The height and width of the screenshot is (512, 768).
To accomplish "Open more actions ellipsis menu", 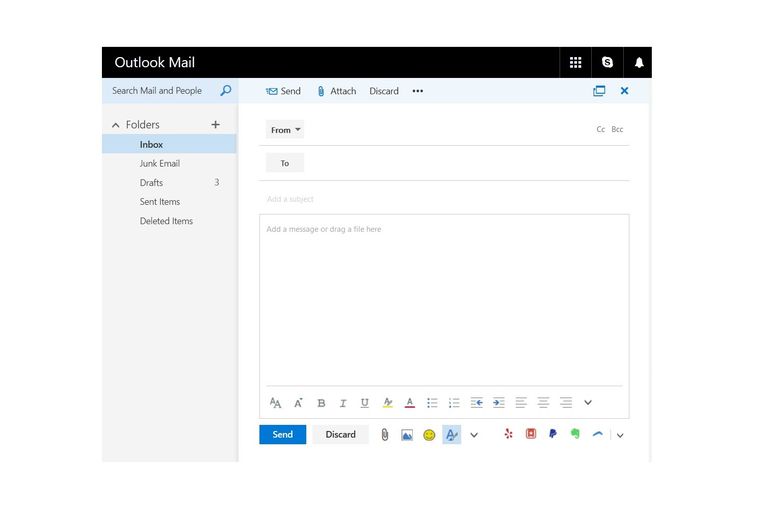I will coord(417,91).
